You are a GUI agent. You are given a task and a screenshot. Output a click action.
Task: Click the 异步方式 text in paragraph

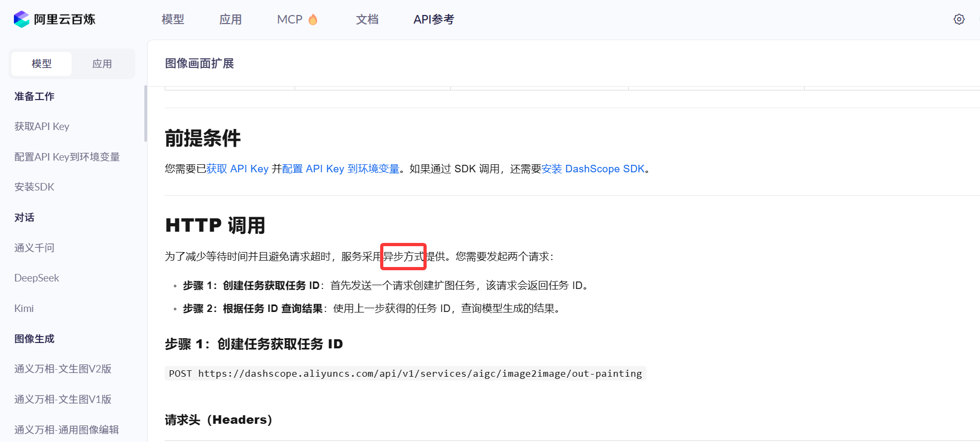click(404, 256)
